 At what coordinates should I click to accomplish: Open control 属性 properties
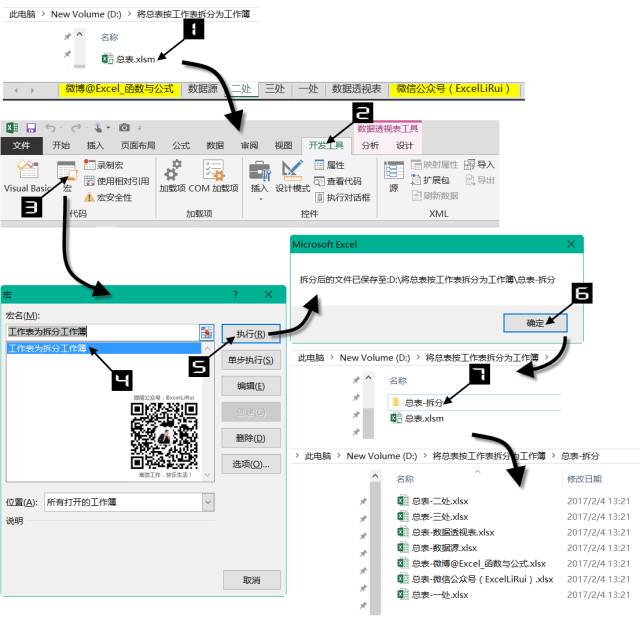click(x=329, y=165)
